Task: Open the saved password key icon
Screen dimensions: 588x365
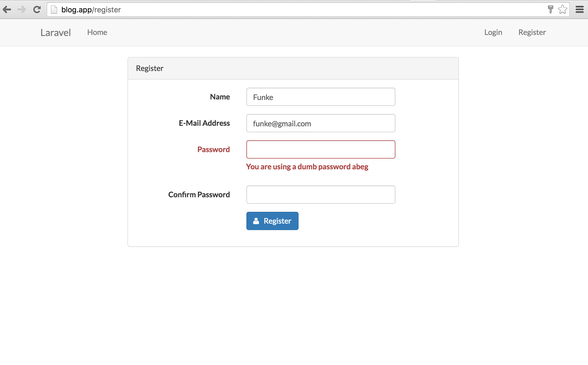Action: pyautogui.click(x=550, y=9)
